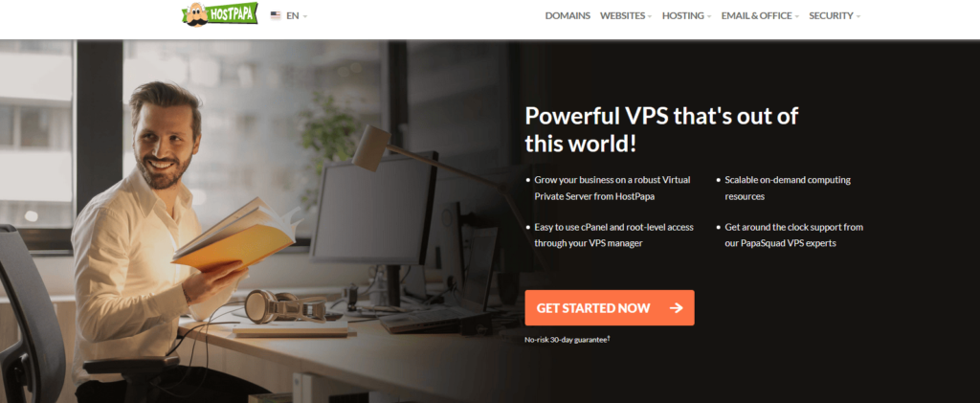Image resolution: width=980 pixels, height=403 pixels.
Task: Expand the arrow next to EN
Action: (x=305, y=17)
